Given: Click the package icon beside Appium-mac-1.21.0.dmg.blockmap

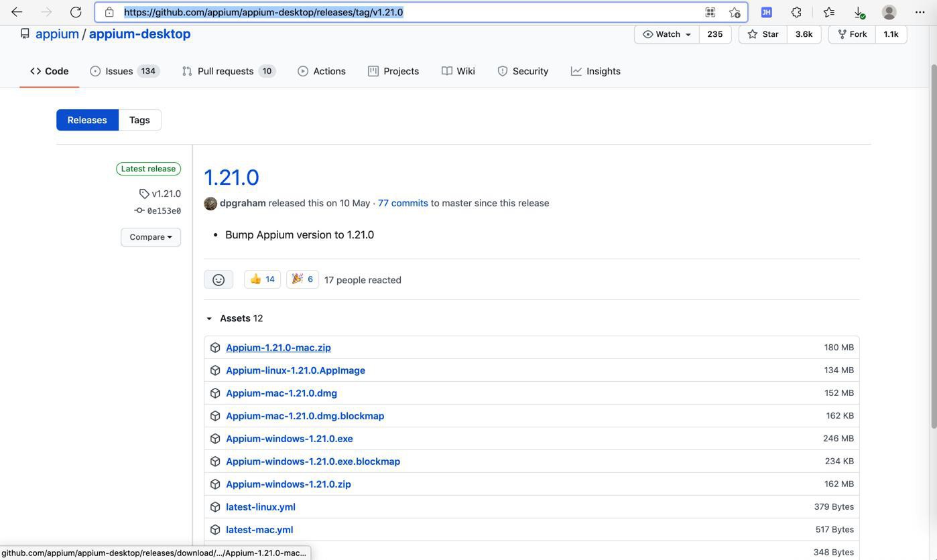Looking at the screenshot, I should (x=215, y=416).
